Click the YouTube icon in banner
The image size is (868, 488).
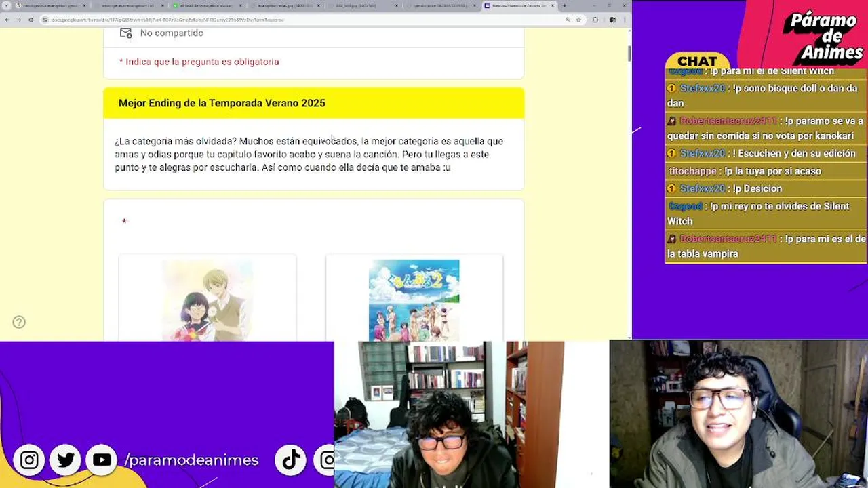(x=102, y=460)
